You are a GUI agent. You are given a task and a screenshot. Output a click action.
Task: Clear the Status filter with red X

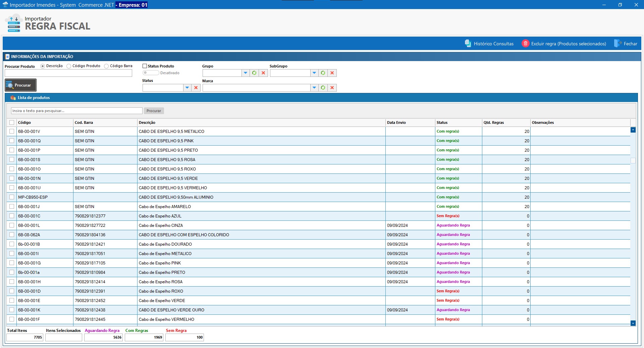tap(196, 88)
